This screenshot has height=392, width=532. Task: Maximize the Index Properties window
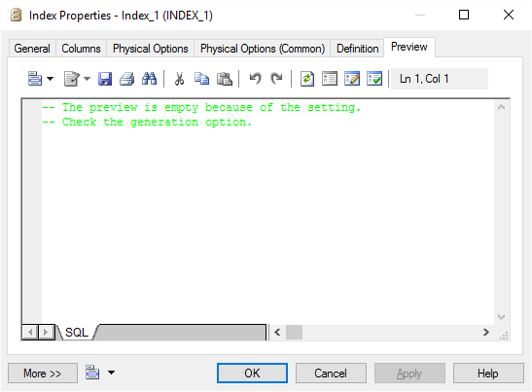464,15
